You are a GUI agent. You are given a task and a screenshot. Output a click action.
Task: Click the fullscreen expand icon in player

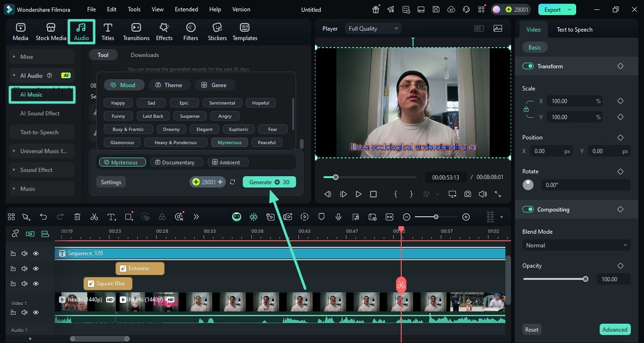(498, 194)
